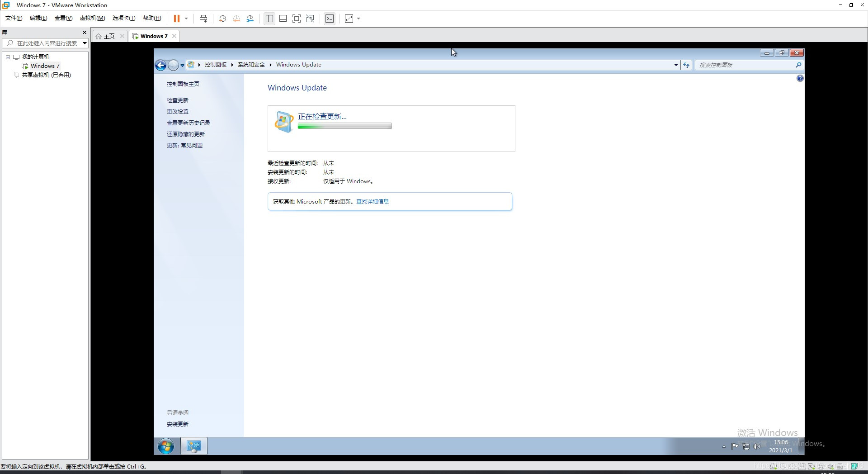Click 系统和安全 in the address breadcrumb
868x474 pixels.
pos(251,65)
